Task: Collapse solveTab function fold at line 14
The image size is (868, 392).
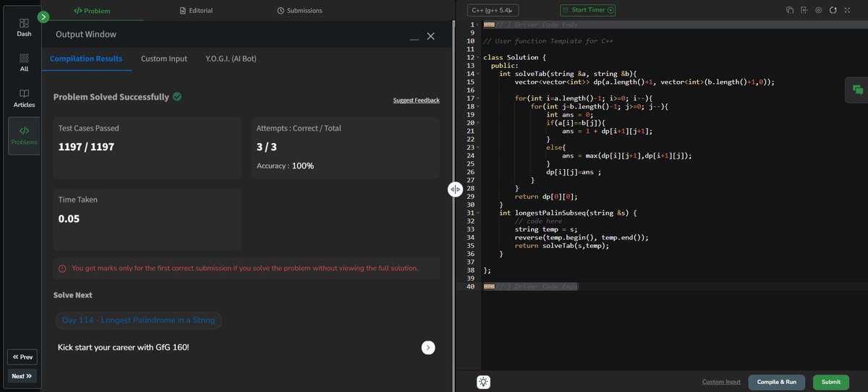Action: tap(478, 74)
